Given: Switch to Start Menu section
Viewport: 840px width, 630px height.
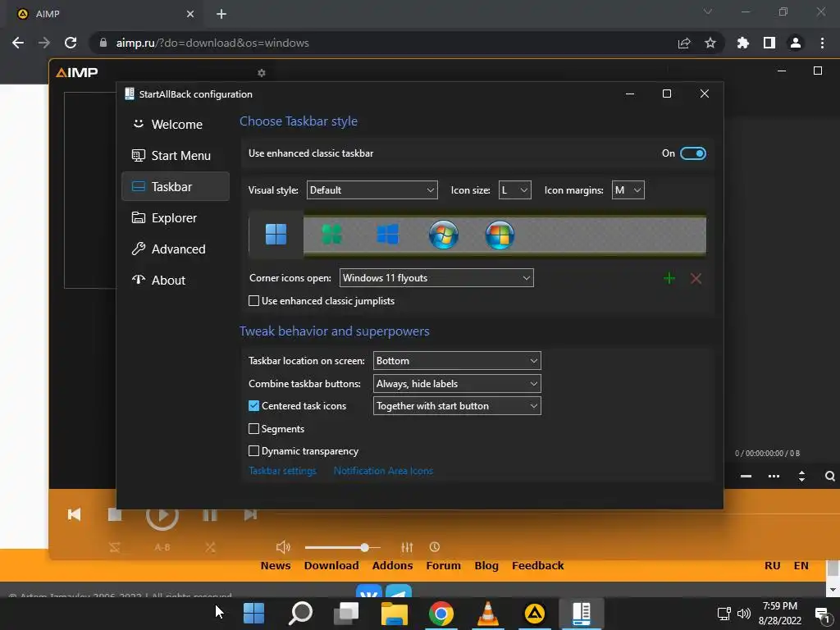Looking at the screenshot, I should click(176, 155).
